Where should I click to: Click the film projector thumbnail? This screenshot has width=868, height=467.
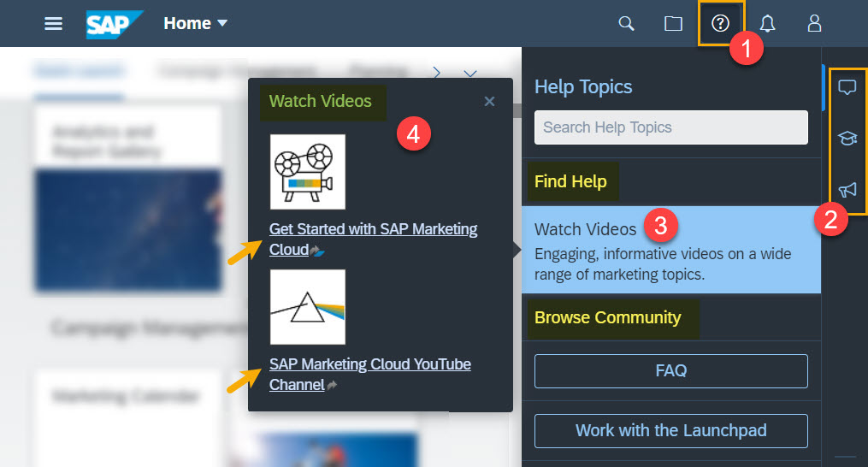coord(308,172)
